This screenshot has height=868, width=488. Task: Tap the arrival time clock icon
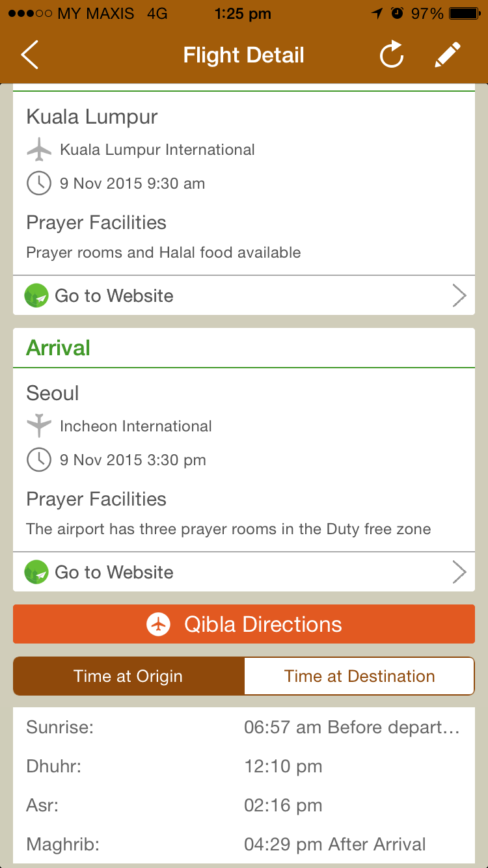click(x=39, y=460)
